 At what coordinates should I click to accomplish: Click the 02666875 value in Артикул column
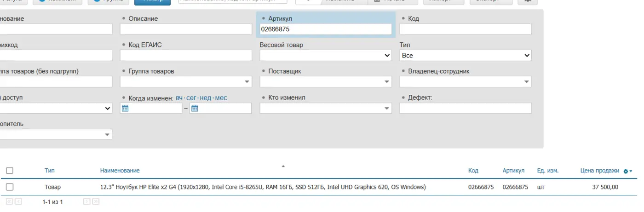point(516,187)
